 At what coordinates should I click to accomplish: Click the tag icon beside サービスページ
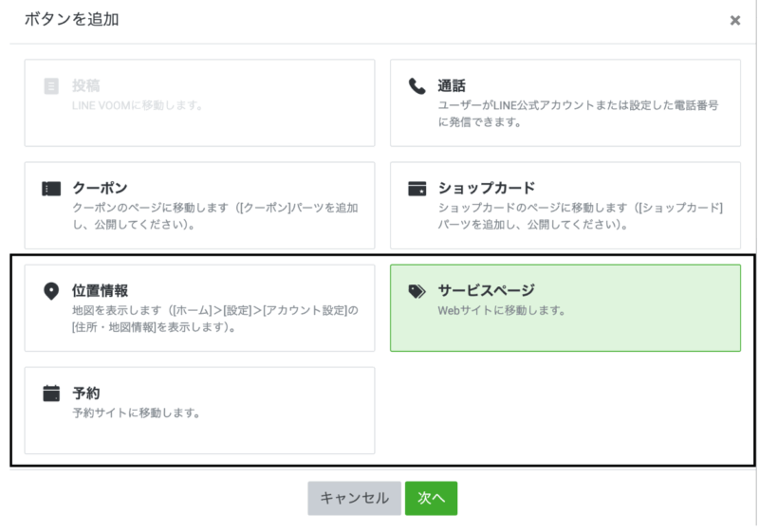(417, 291)
